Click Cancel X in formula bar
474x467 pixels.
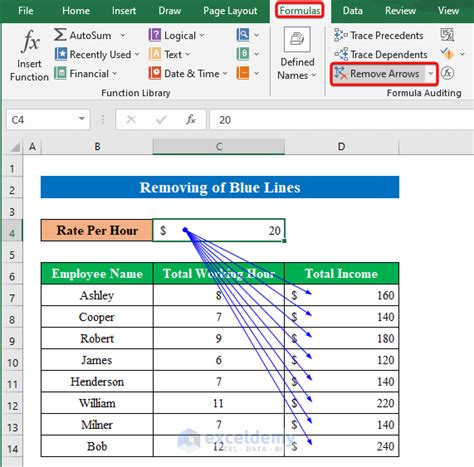pyautogui.click(x=131, y=119)
